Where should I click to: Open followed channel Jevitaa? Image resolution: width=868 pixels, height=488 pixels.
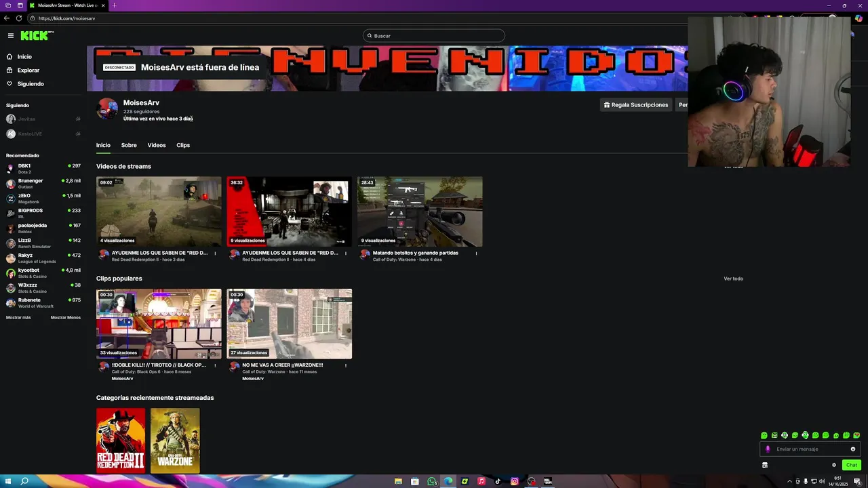click(43, 119)
